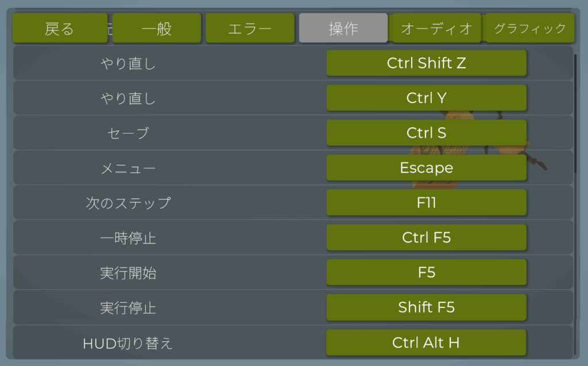Open the エラー tab
588x366 pixels.
tap(250, 28)
